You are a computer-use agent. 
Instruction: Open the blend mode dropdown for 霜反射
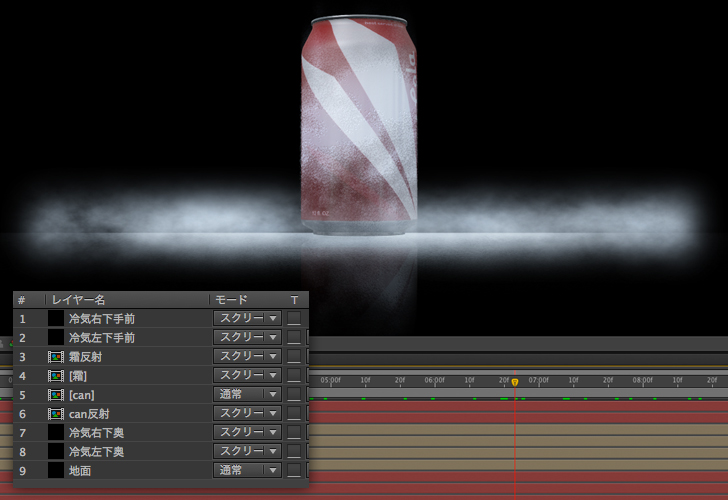coord(247,356)
